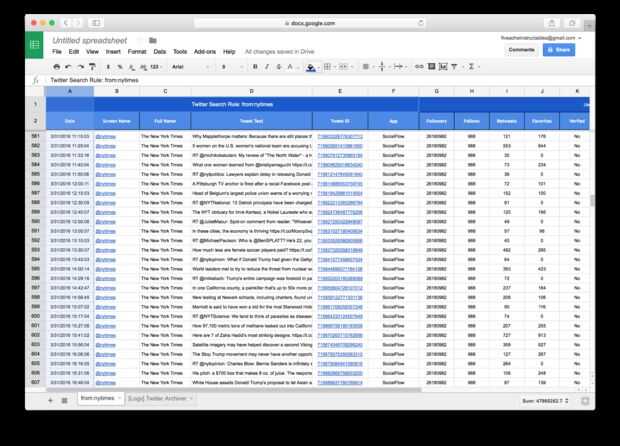
Task: Insert a chart
Action: tap(443, 67)
